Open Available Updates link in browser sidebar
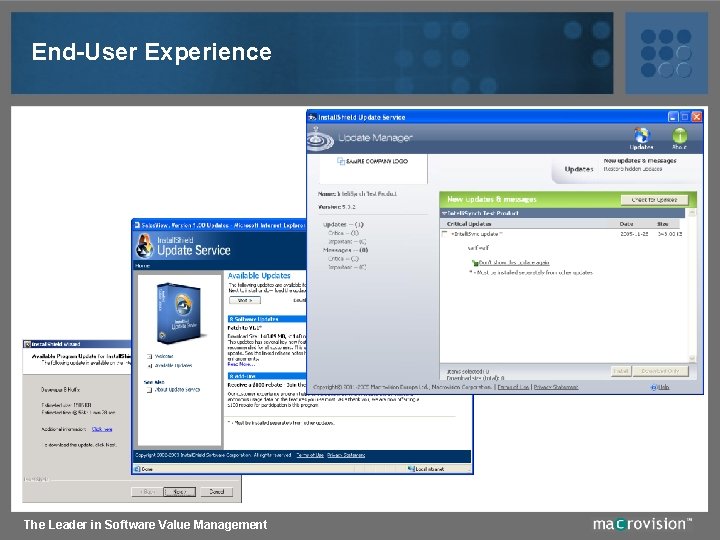The height and width of the screenshot is (540, 720). click(174, 366)
